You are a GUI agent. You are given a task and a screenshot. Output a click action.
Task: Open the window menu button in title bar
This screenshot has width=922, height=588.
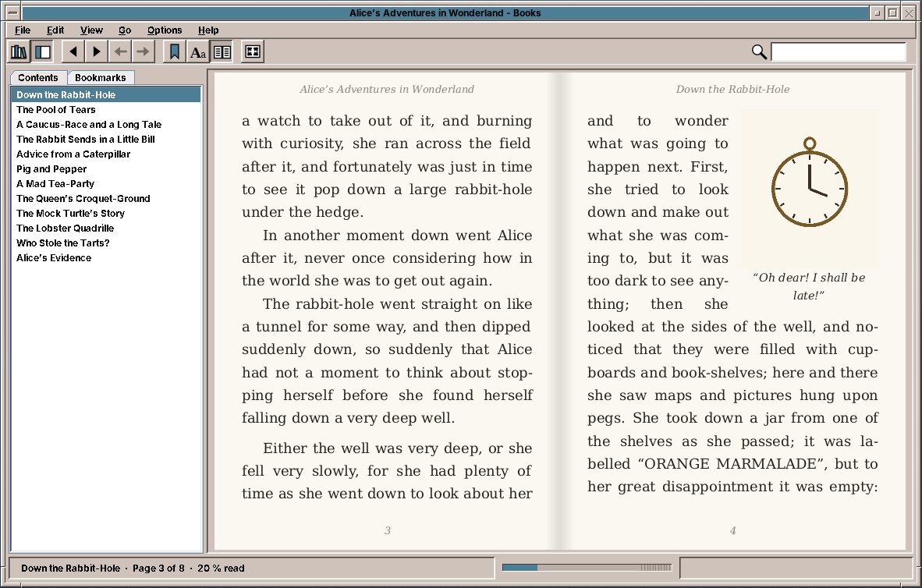pos(12,12)
